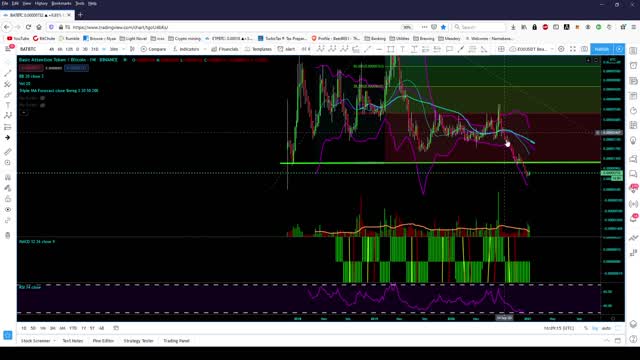
Task: Select the arrow marker tool
Action: (8, 138)
